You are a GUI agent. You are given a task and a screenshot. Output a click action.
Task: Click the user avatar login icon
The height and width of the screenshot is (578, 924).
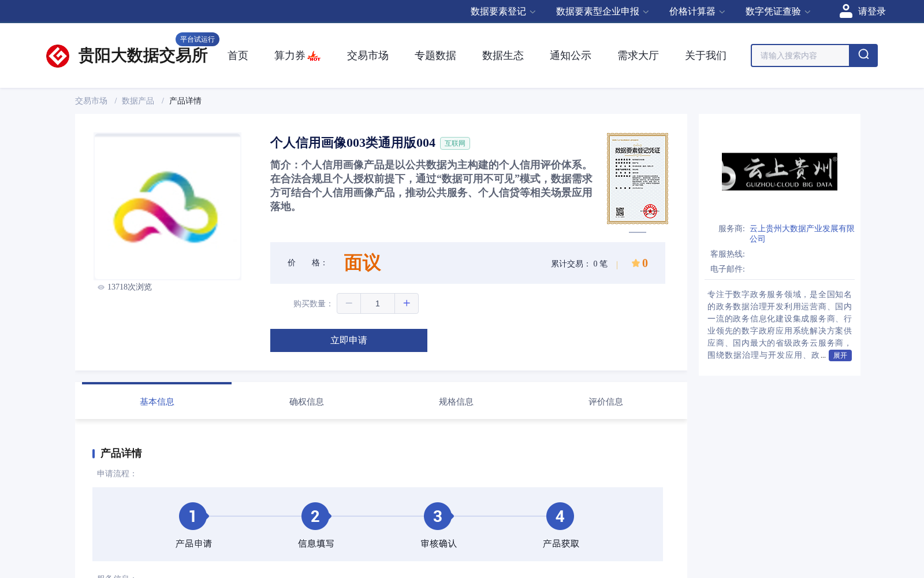coord(845,11)
